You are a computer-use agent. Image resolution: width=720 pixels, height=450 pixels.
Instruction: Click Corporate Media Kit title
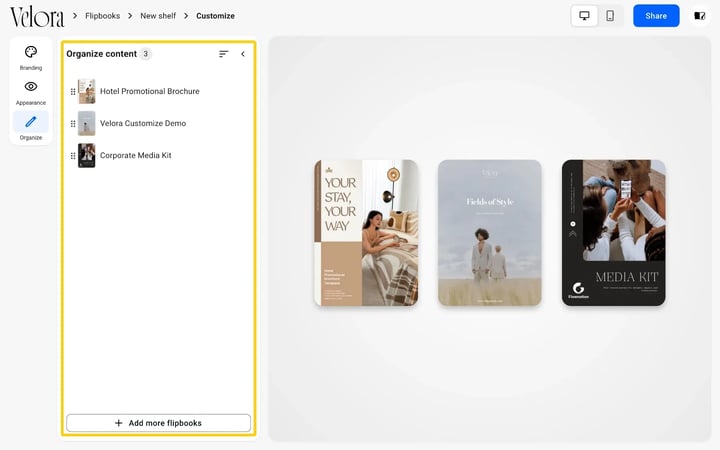[135, 156]
